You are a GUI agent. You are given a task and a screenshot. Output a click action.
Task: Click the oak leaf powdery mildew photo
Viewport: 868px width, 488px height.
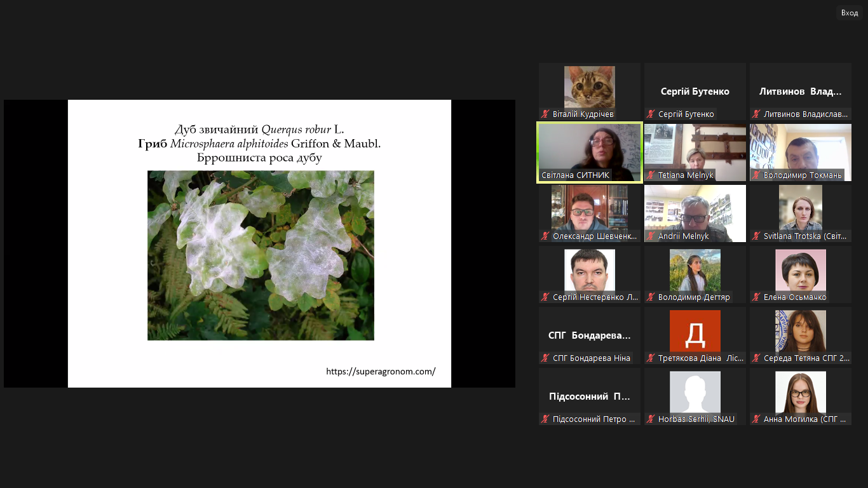(x=261, y=255)
